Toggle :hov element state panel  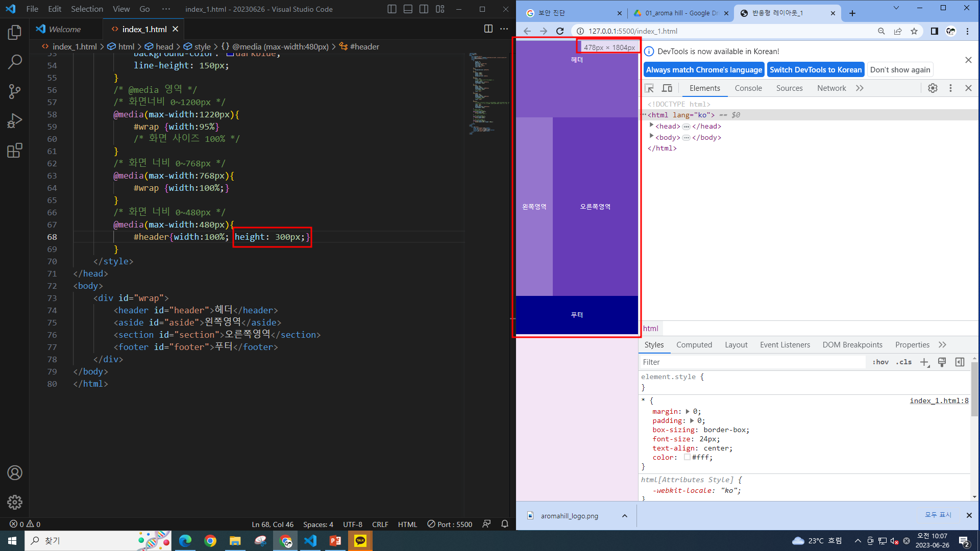point(880,362)
